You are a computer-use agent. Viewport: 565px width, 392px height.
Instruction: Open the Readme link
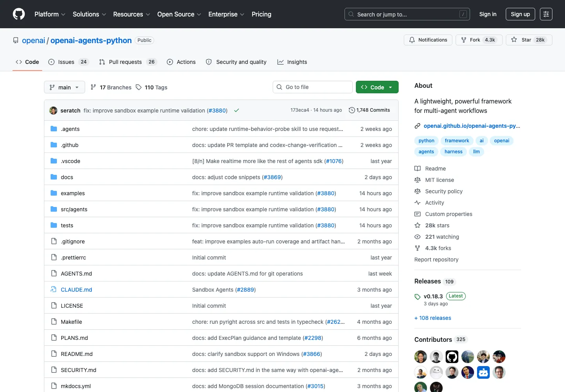[430, 169]
